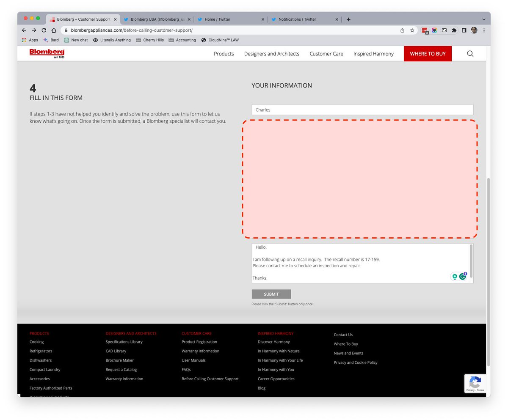This screenshot has width=508, height=420.
Task: Open the colorful circle extension
Action: pyautogui.click(x=434, y=30)
